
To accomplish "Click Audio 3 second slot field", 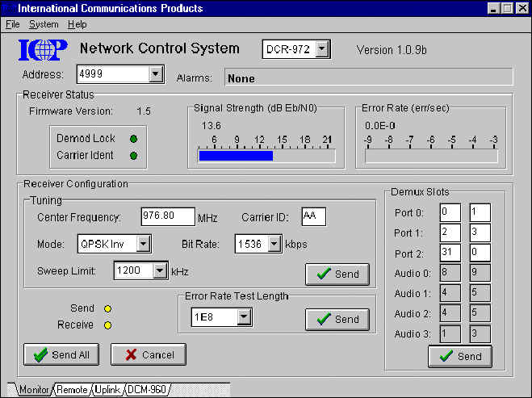I will [x=480, y=334].
